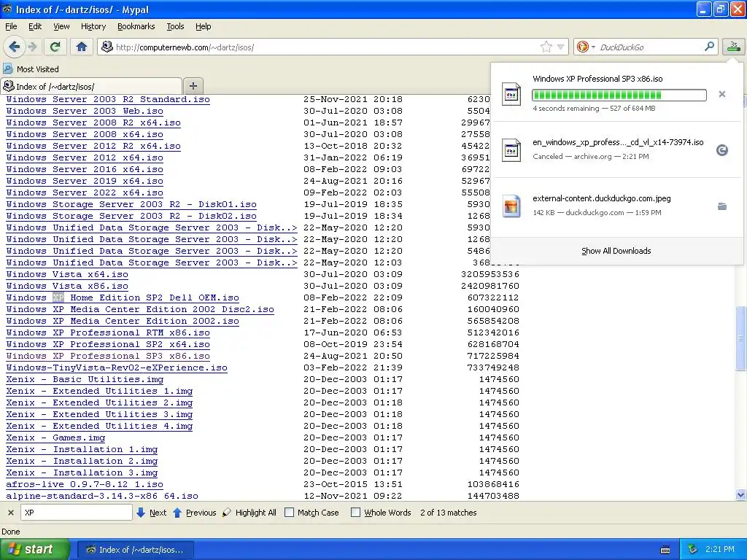This screenshot has height=560, width=747.
Task: Click the 628168704 file size text
Action: pos(493,344)
